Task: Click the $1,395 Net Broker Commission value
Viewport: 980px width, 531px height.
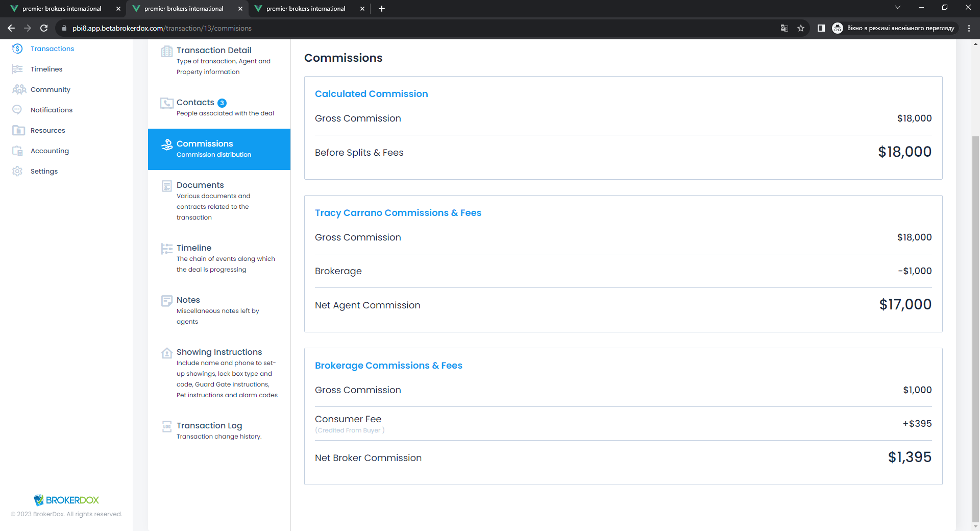Action: [x=910, y=457]
